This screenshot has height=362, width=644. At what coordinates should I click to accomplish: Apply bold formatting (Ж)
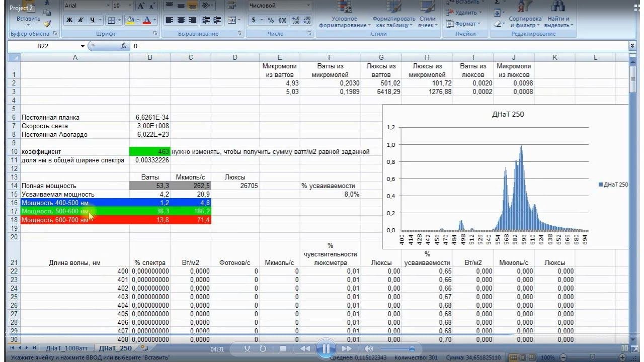[70, 20]
